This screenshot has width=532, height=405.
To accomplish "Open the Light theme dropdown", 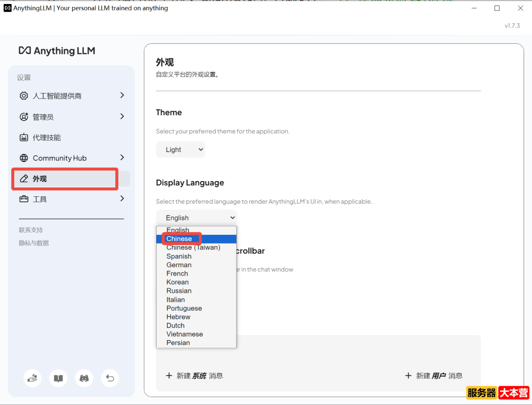I will pyautogui.click(x=180, y=150).
